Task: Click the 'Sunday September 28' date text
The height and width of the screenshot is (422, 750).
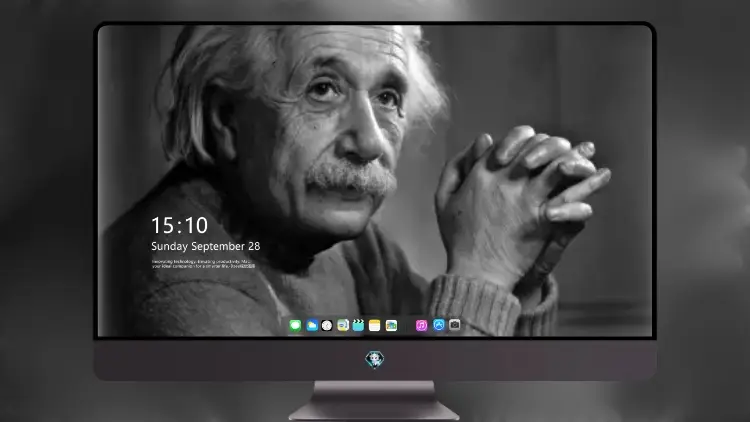Action: tap(206, 246)
